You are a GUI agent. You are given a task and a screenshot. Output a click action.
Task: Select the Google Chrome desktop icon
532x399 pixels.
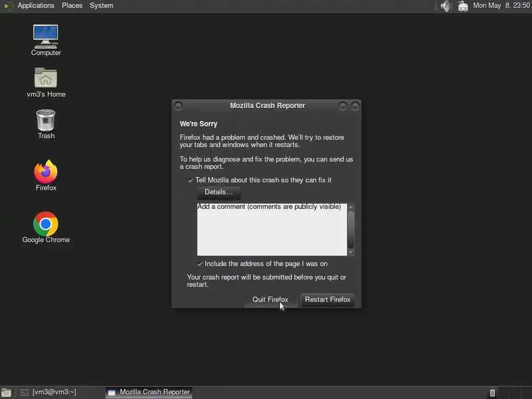46,228
